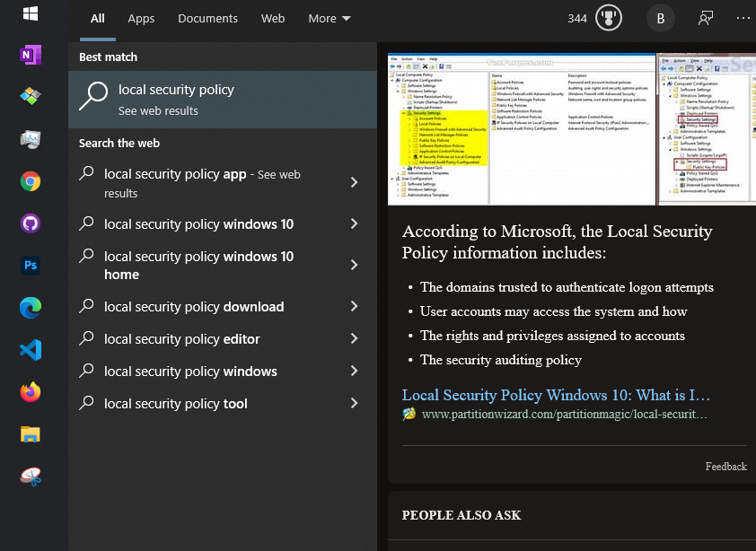Image resolution: width=756 pixels, height=551 pixels.
Task: Select 'local security policy windows 10' suggestion
Action: (x=223, y=223)
